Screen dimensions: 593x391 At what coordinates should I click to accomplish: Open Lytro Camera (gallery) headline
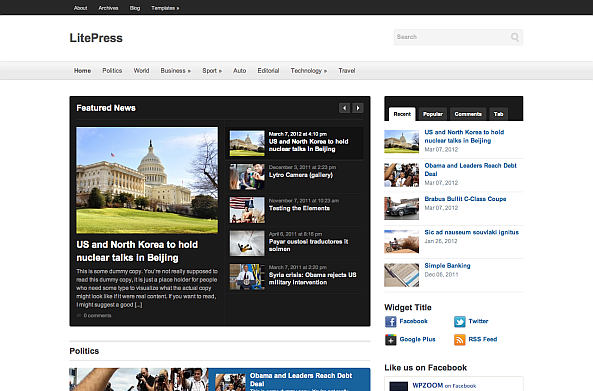point(301,175)
